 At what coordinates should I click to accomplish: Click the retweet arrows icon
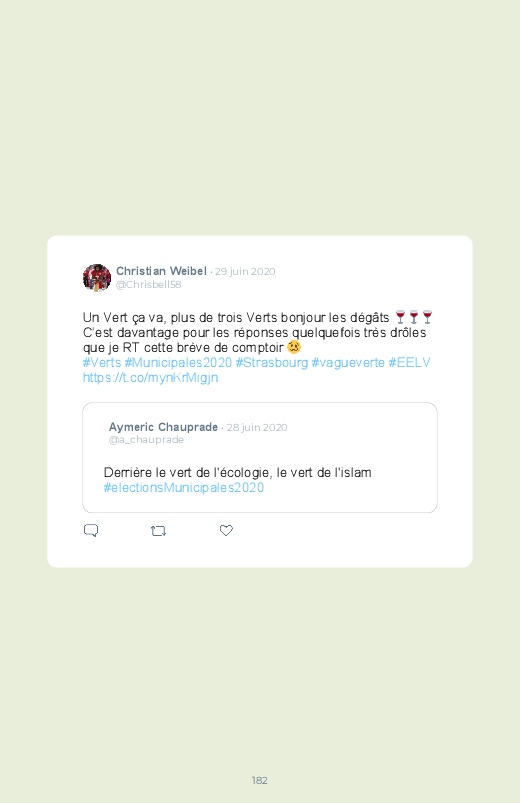(x=158, y=531)
